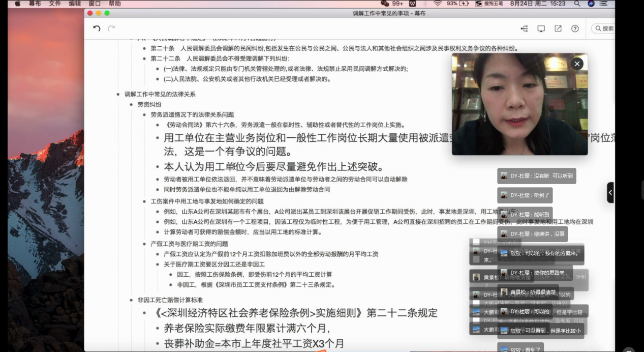Click the redo arrow in Mubu toolbar
Screen dimensions: 644x352
point(111,28)
